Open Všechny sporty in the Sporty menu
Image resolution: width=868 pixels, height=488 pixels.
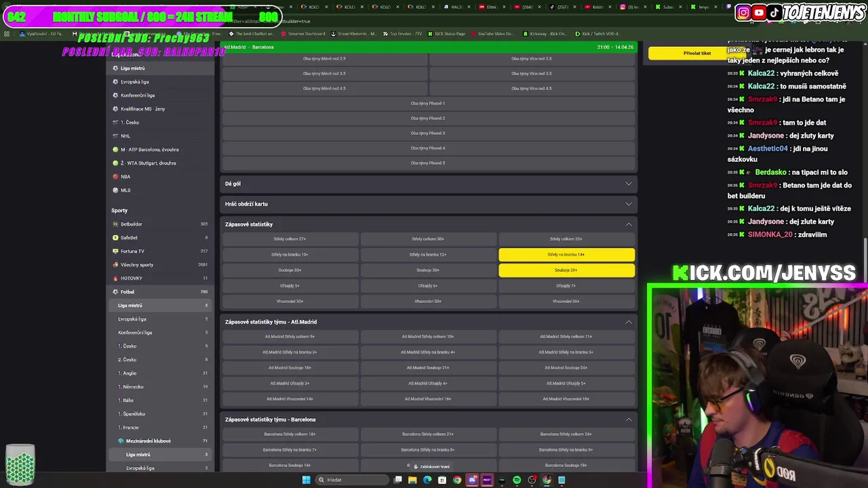(160, 265)
